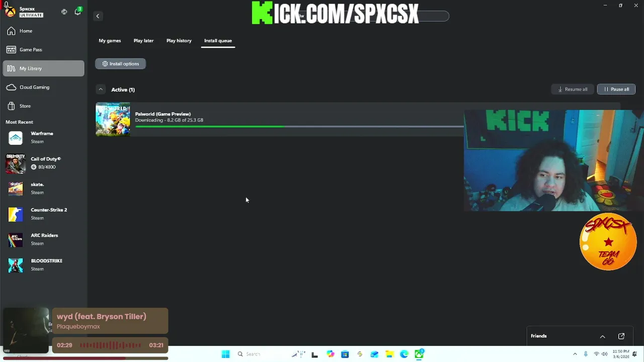644x362 pixels.
Task: Select My Library in the sidebar
Action: pos(44,68)
